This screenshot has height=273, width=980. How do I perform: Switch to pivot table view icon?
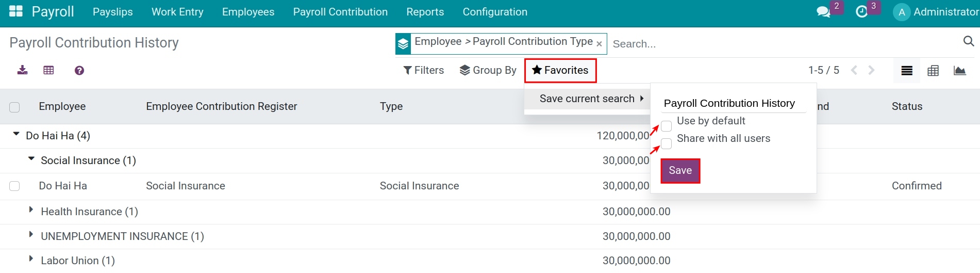933,71
